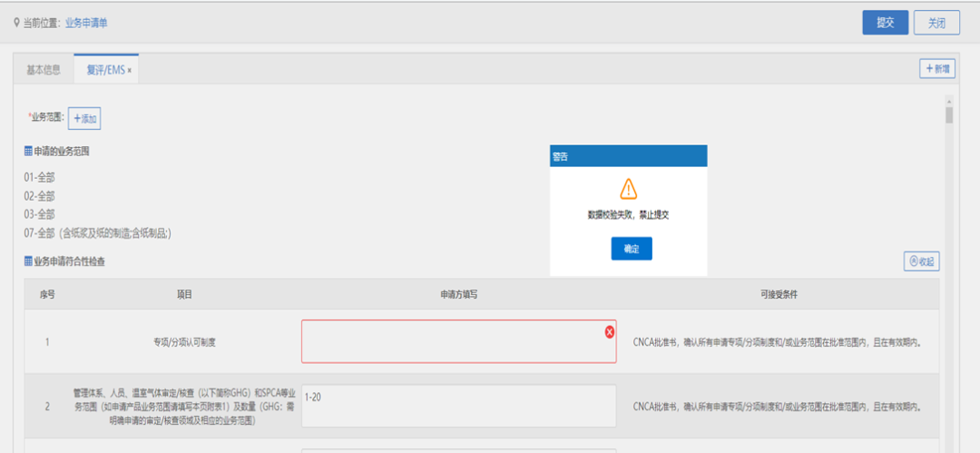Select the 07-全部 (含纸浆及纸的制造) entry
Screen dimensions: 980x453
(97, 232)
